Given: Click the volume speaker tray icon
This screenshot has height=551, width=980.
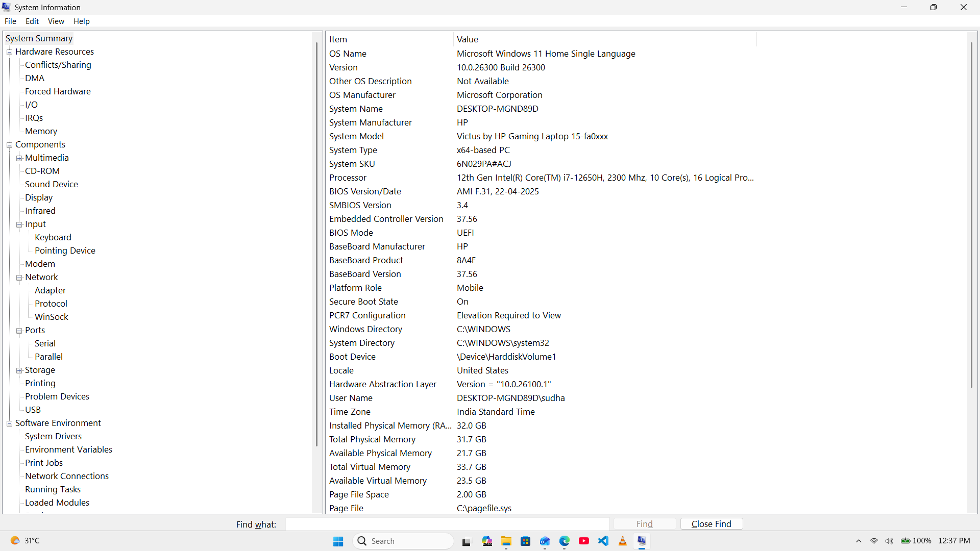Looking at the screenshot, I should point(889,541).
